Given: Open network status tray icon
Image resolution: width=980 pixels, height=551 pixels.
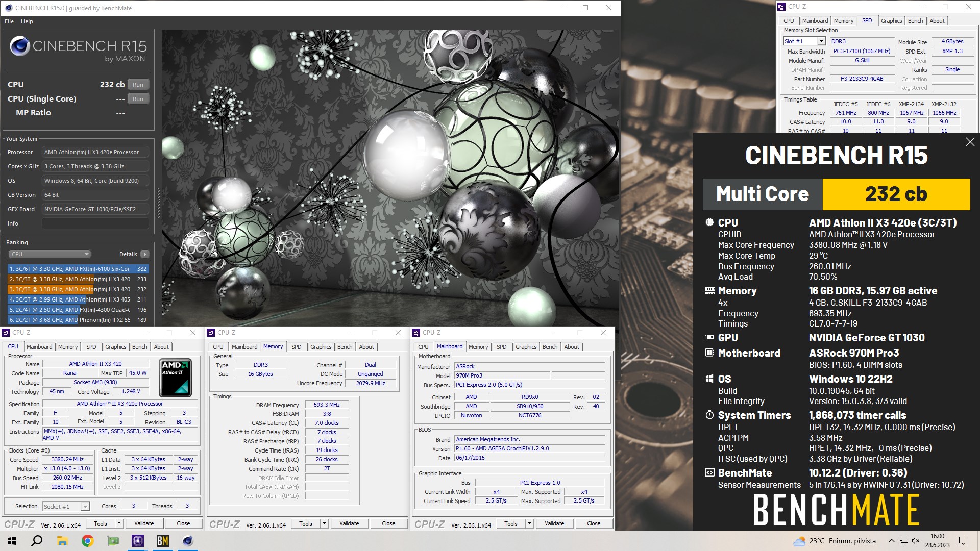Looking at the screenshot, I should [903, 541].
